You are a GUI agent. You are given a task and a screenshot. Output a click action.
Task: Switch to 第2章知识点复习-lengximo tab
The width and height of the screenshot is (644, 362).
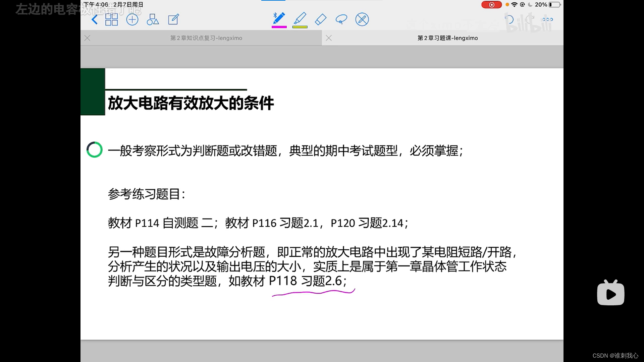(x=206, y=38)
